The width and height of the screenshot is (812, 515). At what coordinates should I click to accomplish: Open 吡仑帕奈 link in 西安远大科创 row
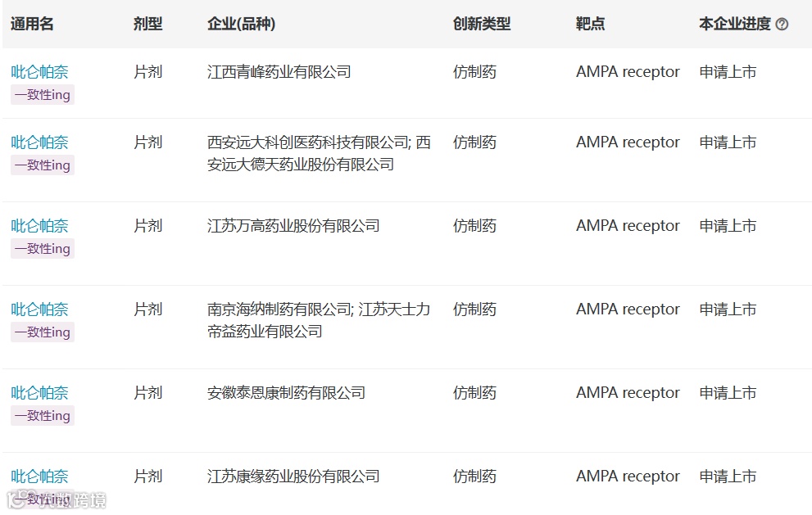(39, 142)
